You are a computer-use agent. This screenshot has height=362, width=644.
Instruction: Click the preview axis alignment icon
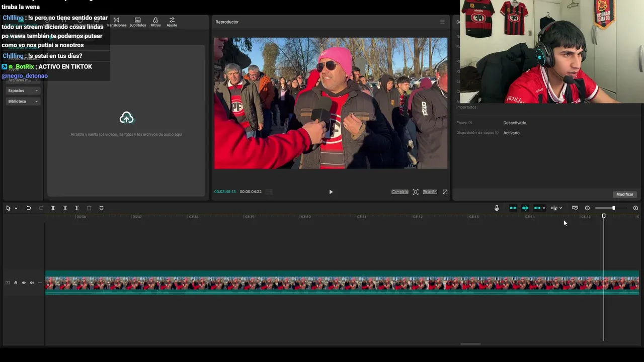[x=554, y=208]
